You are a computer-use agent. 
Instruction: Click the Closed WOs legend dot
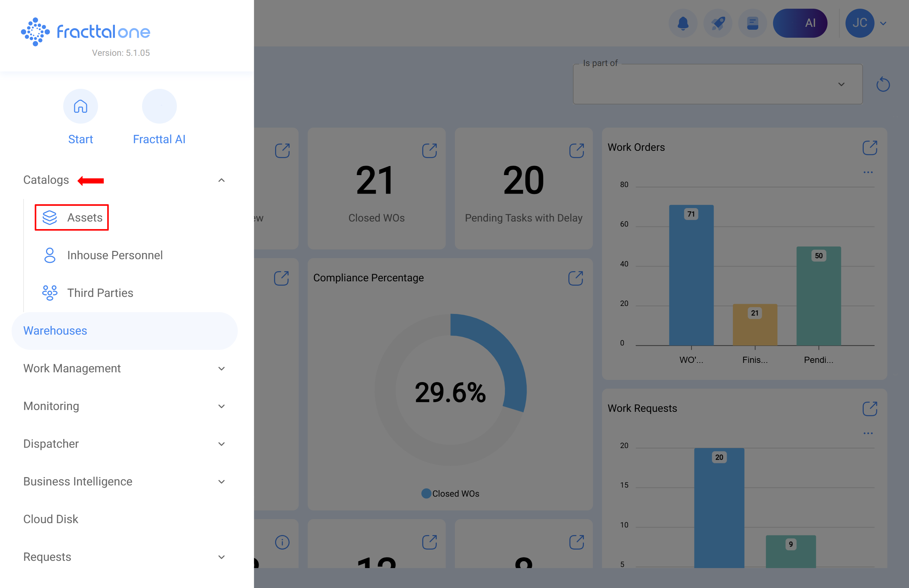coord(426,494)
